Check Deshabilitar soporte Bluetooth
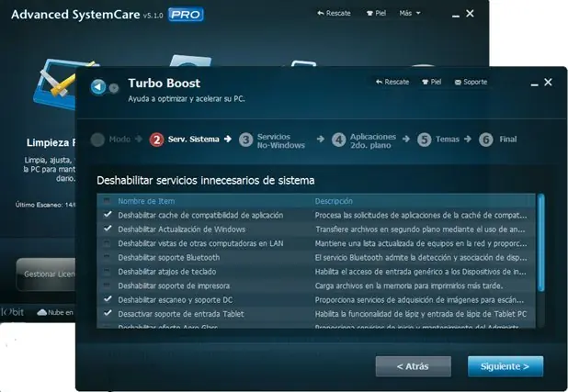Image resolution: width=568 pixels, height=392 pixels. (107, 257)
